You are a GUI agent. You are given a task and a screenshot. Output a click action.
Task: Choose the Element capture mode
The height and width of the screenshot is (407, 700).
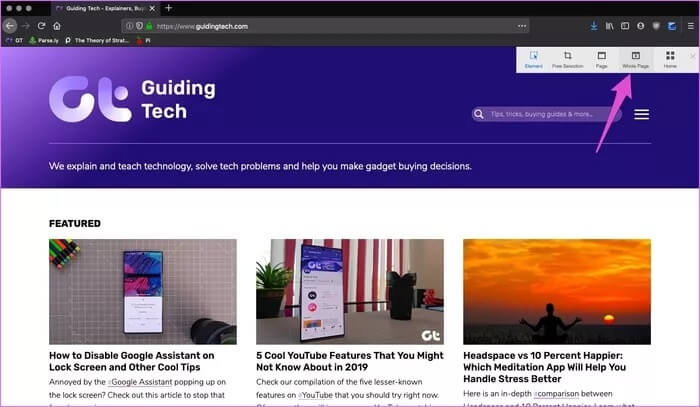(533, 59)
